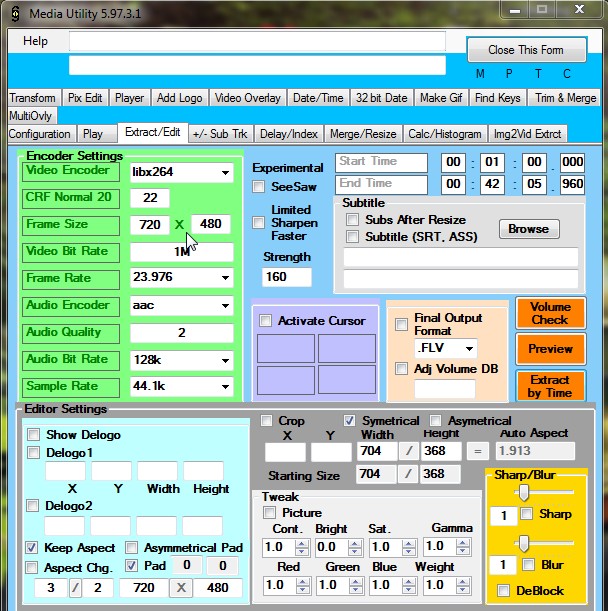Click the Volume Check button
Image resolution: width=608 pixels, height=611 pixels.
coord(550,313)
